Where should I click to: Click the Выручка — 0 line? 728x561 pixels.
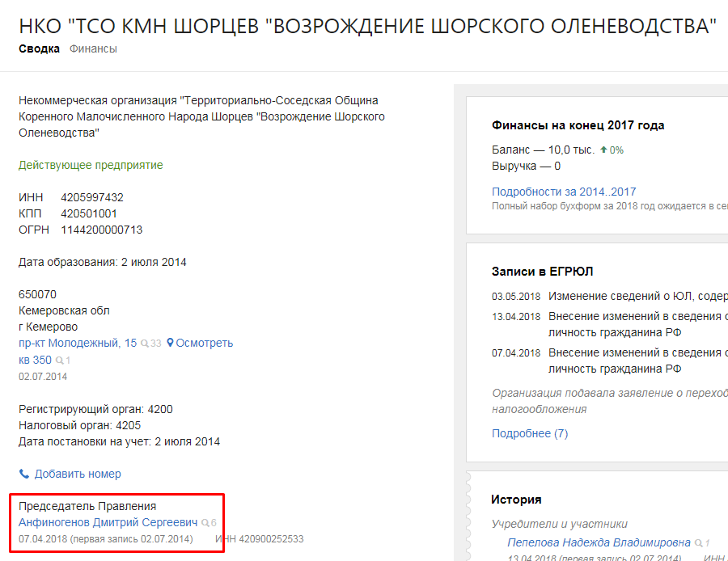[526, 167]
